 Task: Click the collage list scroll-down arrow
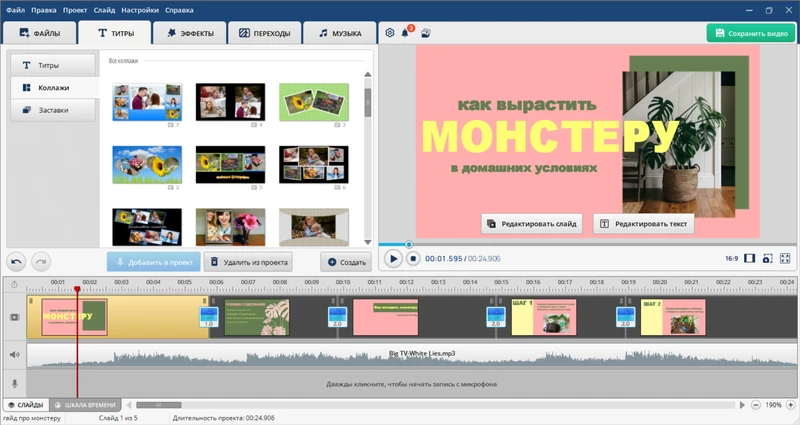coord(368,242)
